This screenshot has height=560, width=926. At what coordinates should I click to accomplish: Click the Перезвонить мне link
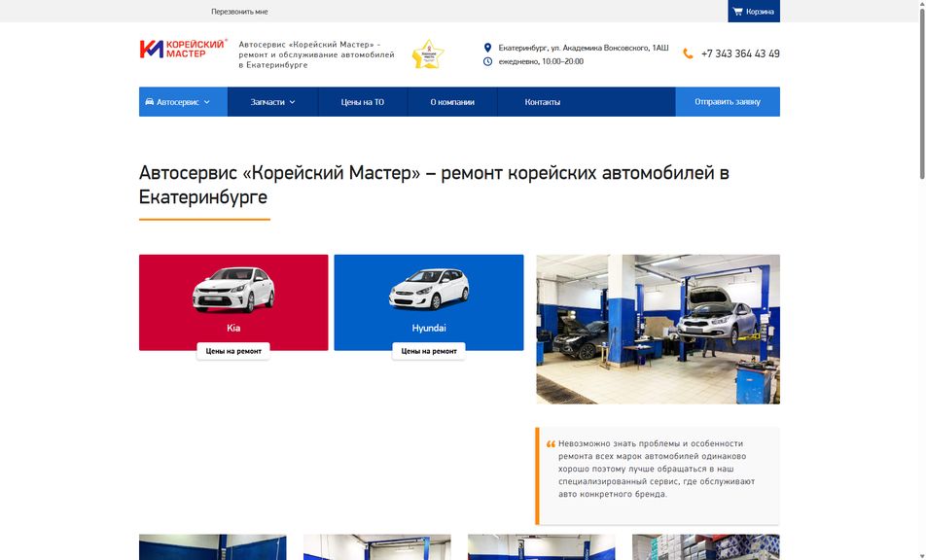click(x=239, y=12)
